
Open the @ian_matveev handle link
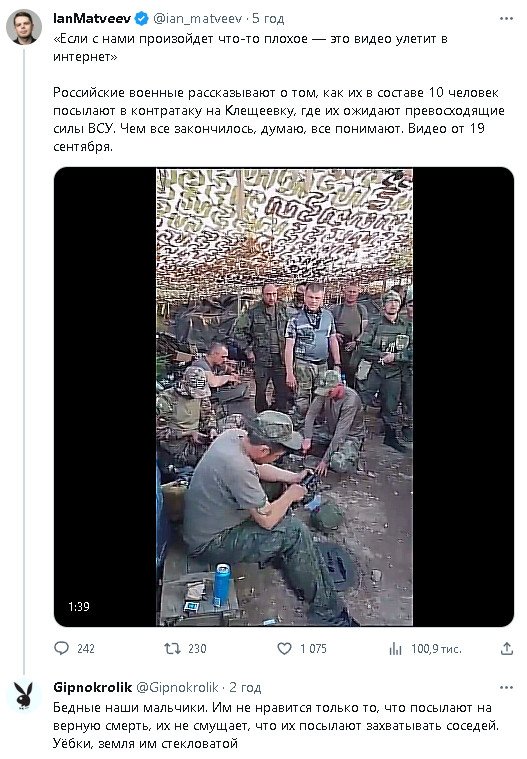point(197,19)
